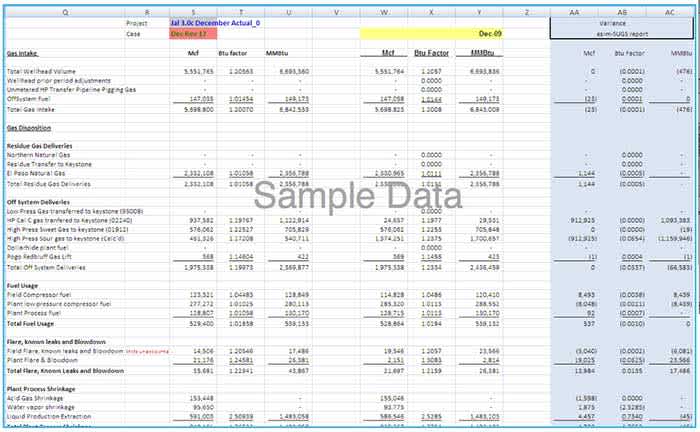700x432 pixels.
Task: Click the yellow 'Dec-09' cell
Action: coord(431,34)
